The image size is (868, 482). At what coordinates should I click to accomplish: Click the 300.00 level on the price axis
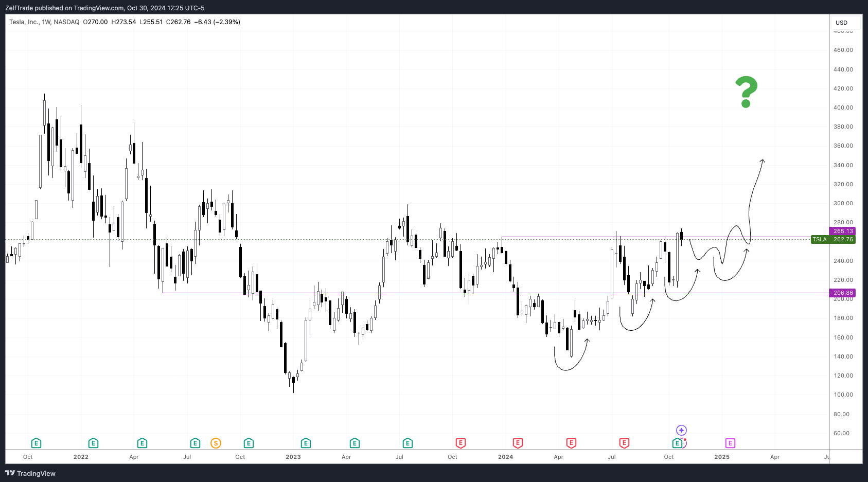[843, 203]
